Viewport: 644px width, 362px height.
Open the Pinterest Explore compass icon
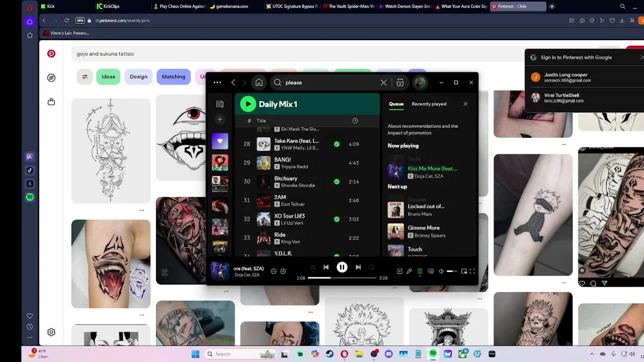(x=51, y=78)
